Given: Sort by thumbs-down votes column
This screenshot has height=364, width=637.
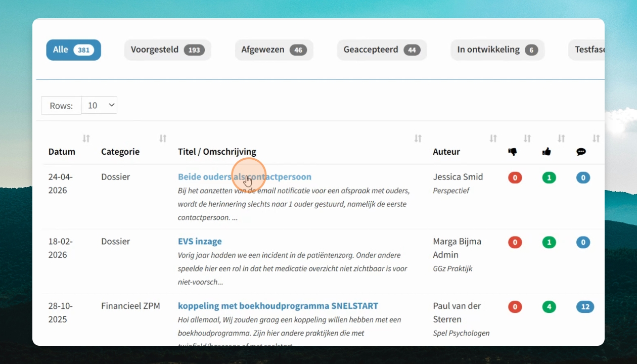Looking at the screenshot, I should click(x=527, y=139).
